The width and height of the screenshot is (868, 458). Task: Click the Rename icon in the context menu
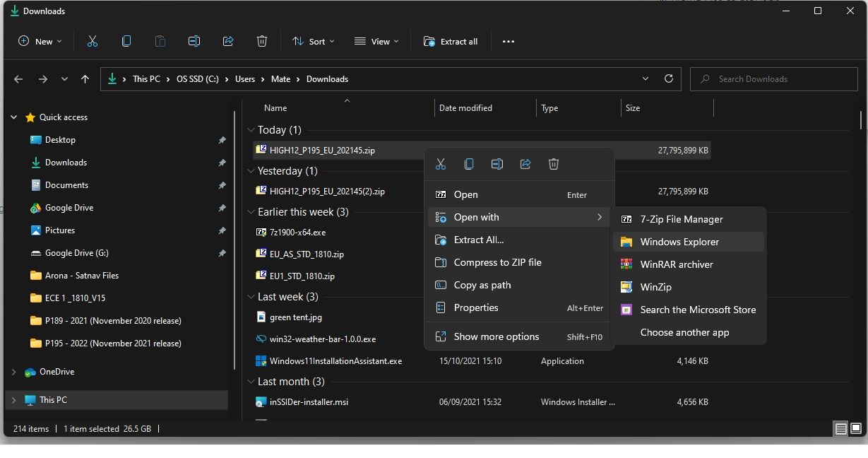click(497, 164)
